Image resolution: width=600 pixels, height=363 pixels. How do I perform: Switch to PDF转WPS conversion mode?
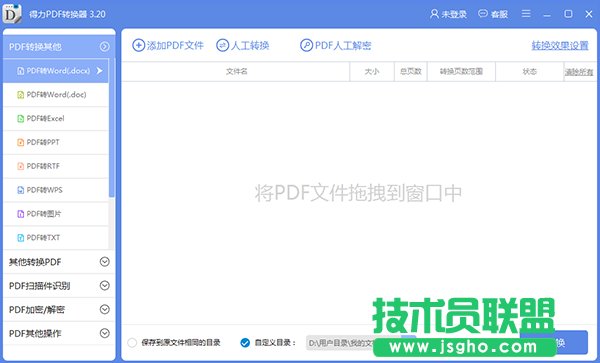[56, 190]
